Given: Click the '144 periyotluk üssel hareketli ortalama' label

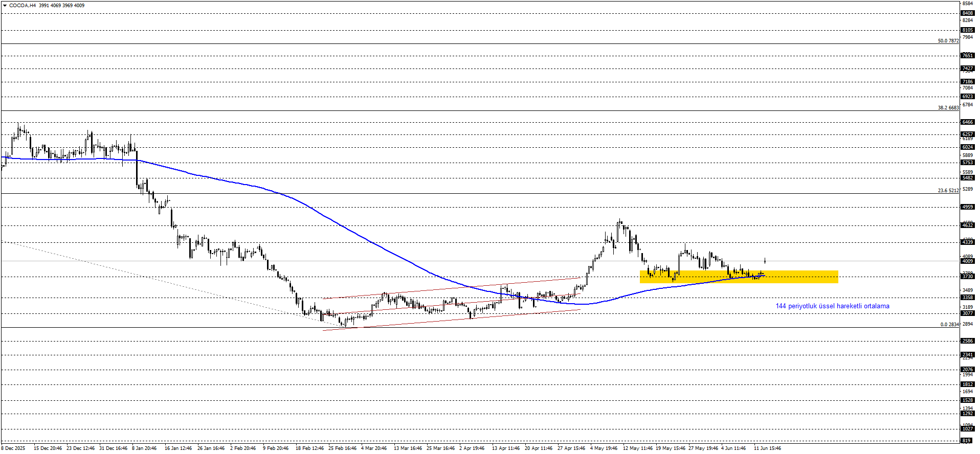Looking at the screenshot, I should point(832,306).
